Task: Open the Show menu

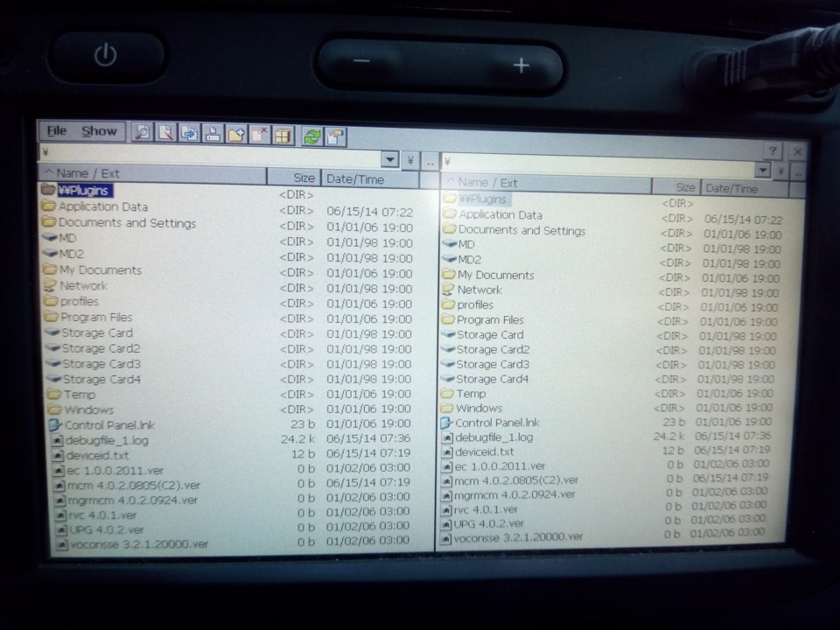Action: [x=99, y=131]
